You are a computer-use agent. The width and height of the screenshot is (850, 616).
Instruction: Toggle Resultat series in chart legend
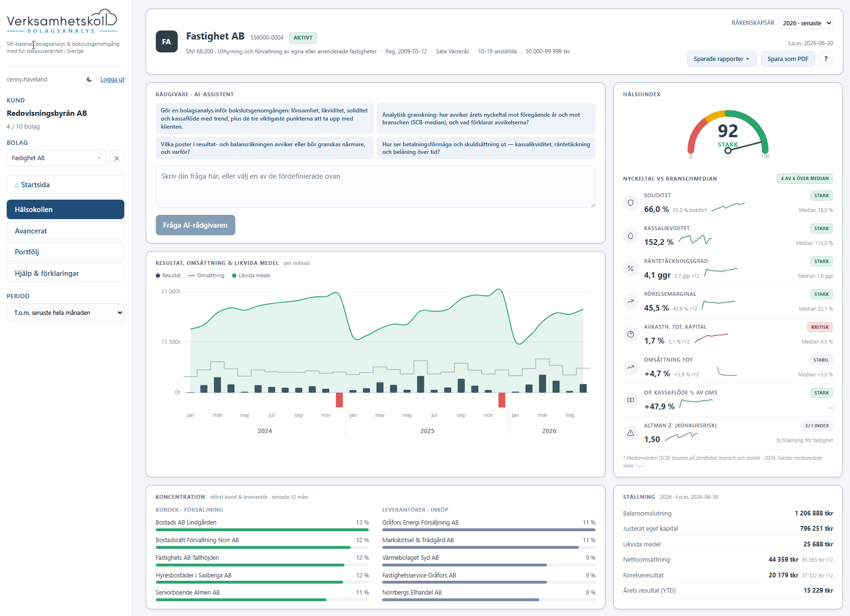[168, 275]
